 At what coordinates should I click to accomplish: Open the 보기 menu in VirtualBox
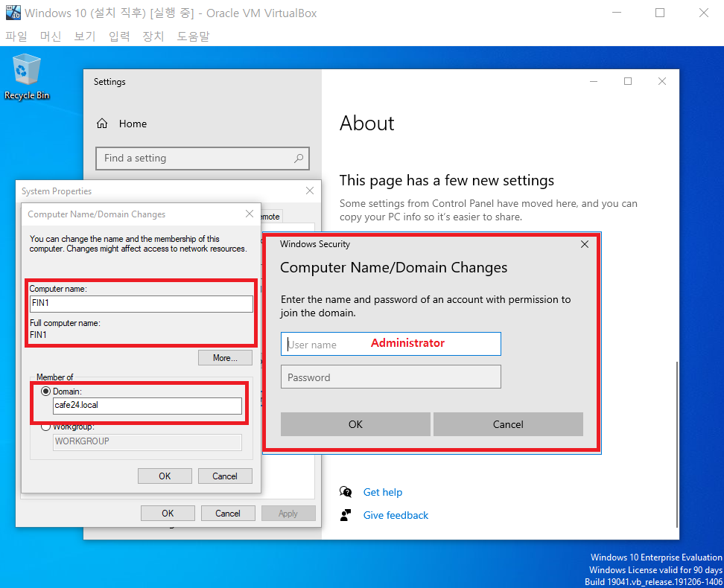(85, 36)
